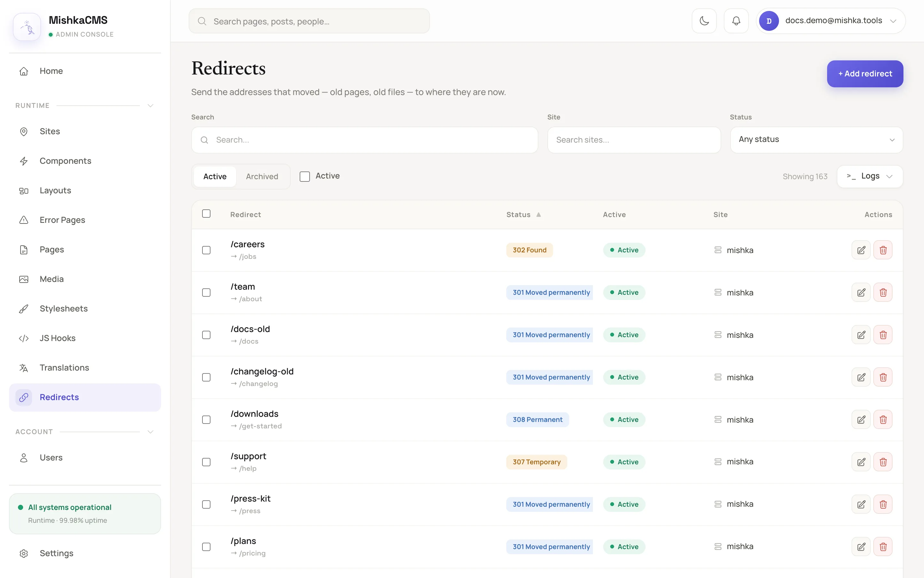Edit the /plans redirect
The height and width of the screenshot is (578, 924).
(861, 547)
